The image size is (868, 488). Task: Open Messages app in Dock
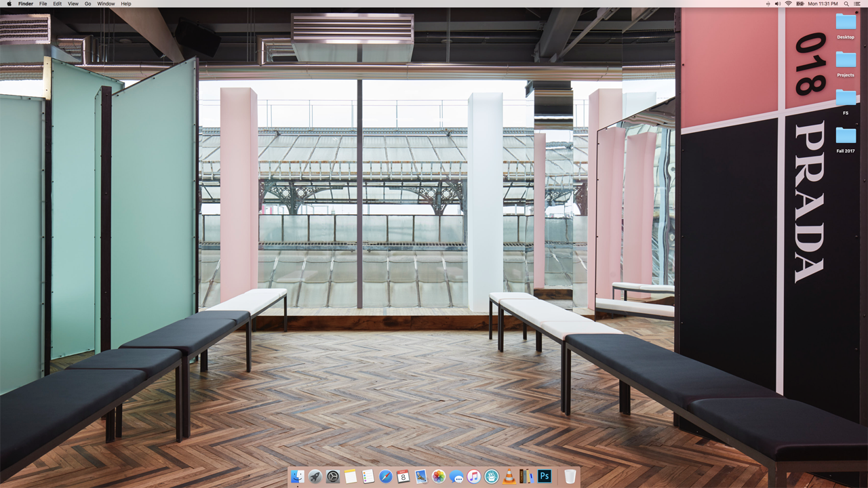(456, 476)
